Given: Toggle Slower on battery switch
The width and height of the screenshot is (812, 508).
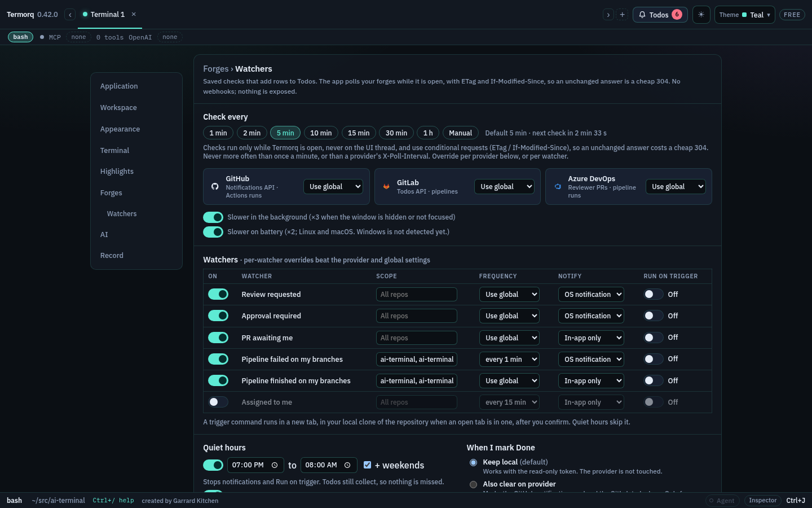Looking at the screenshot, I should coord(213,232).
